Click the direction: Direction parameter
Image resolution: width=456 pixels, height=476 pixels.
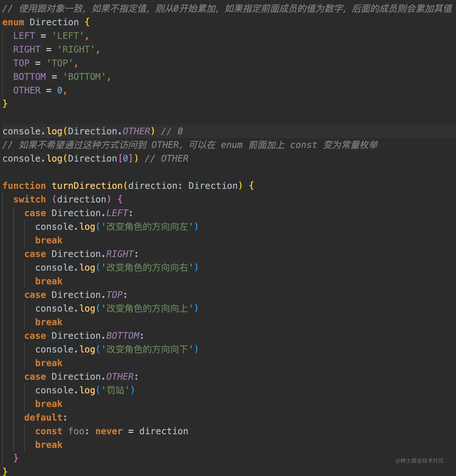point(183,186)
